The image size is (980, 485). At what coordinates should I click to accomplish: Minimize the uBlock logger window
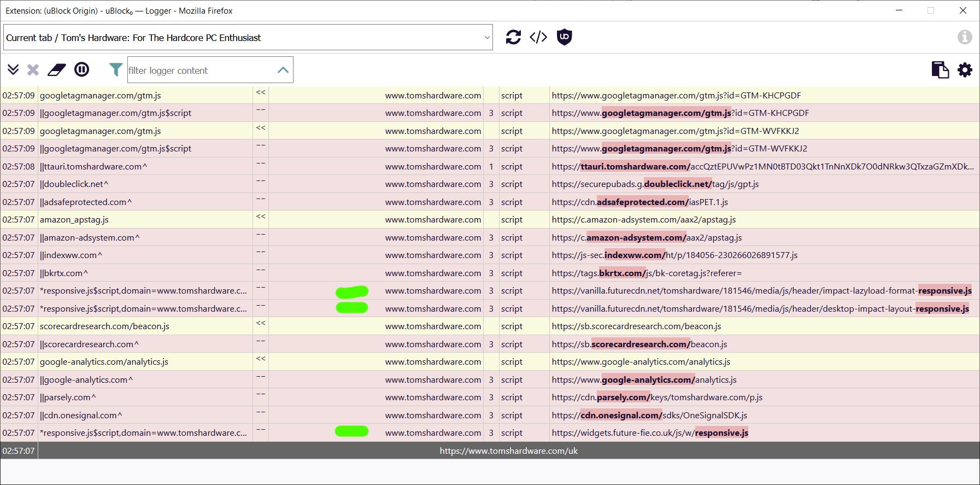point(899,10)
